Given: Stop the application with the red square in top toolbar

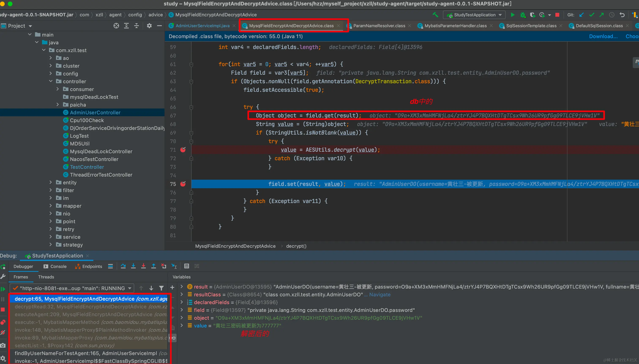Looking at the screenshot, I should coord(557,15).
